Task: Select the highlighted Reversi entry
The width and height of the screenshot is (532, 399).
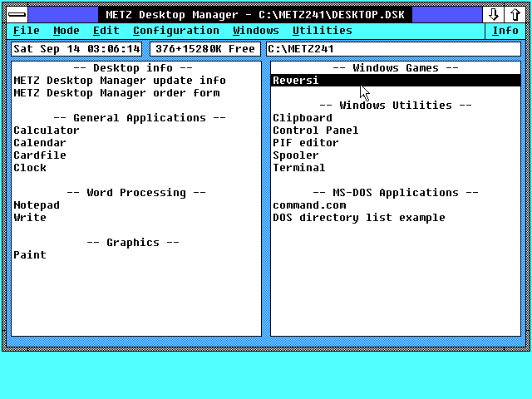Action: (396, 81)
